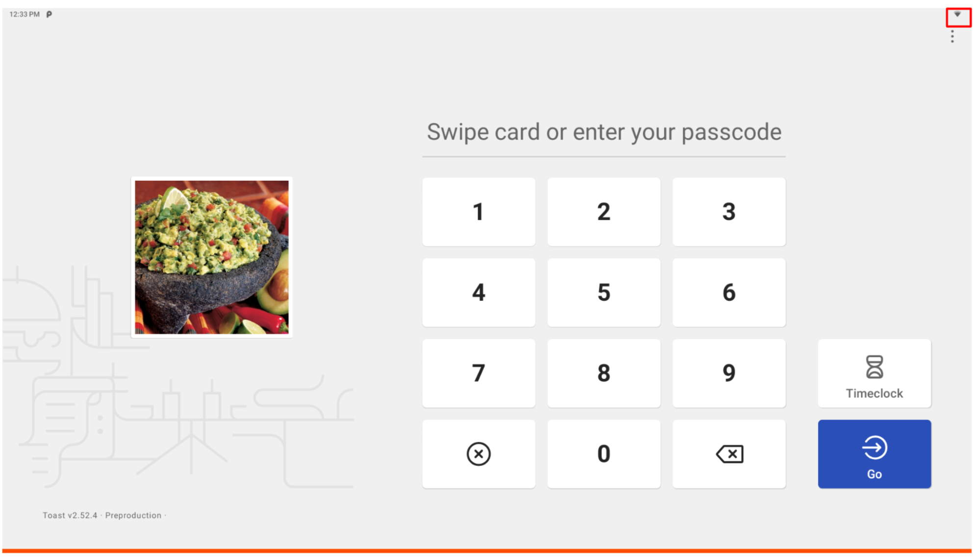The height and width of the screenshot is (560, 980).
Task: Tap the Go button
Action: point(874,454)
